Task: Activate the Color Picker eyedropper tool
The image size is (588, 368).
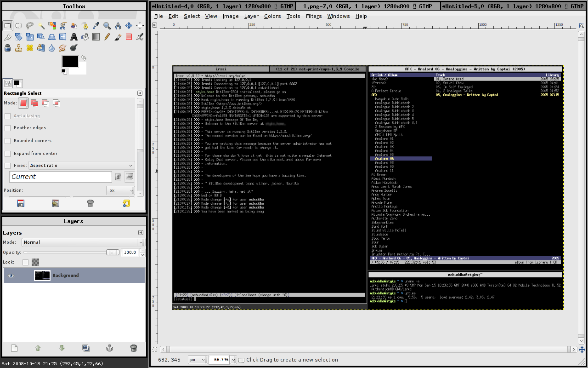Action: [96, 26]
